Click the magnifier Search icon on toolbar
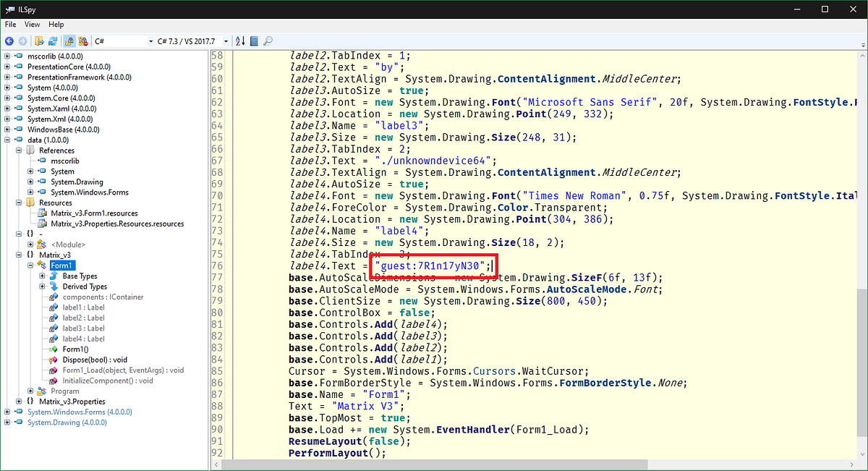 point(267,41)
